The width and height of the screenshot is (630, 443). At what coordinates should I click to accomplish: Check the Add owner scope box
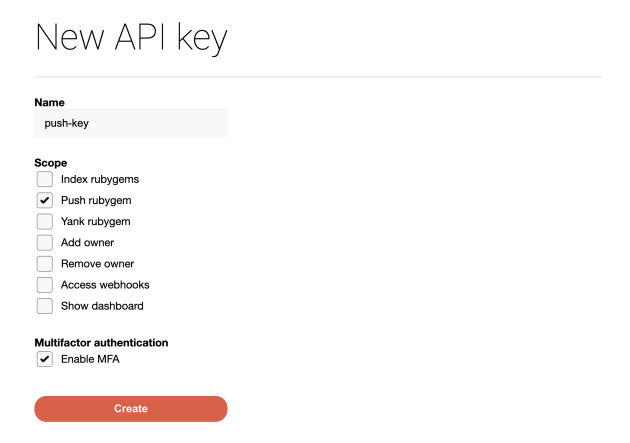(x=44, y=242)
